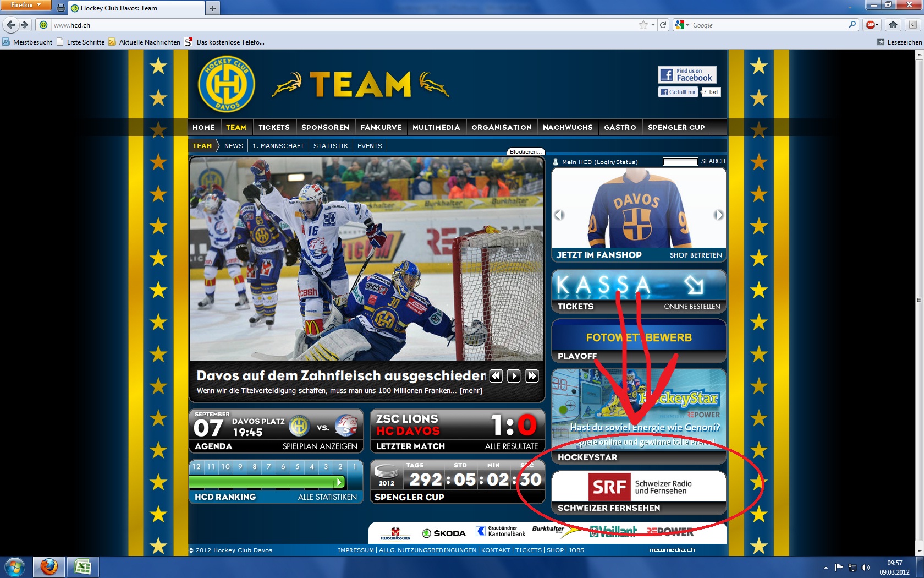This screenshot has height=578, width=924.
Task: Skip to the next news slide
Action: pos(532,376)
